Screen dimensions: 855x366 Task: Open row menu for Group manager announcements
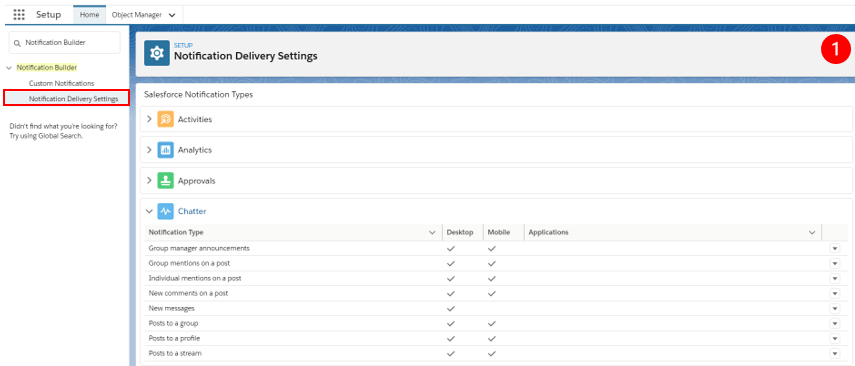click(x=835, y=248)
